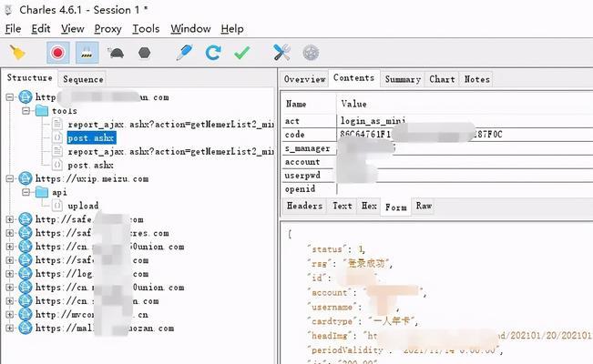Open Settings gear icon in toolbar
Screen dimensions: 593x364
(311, 53)
